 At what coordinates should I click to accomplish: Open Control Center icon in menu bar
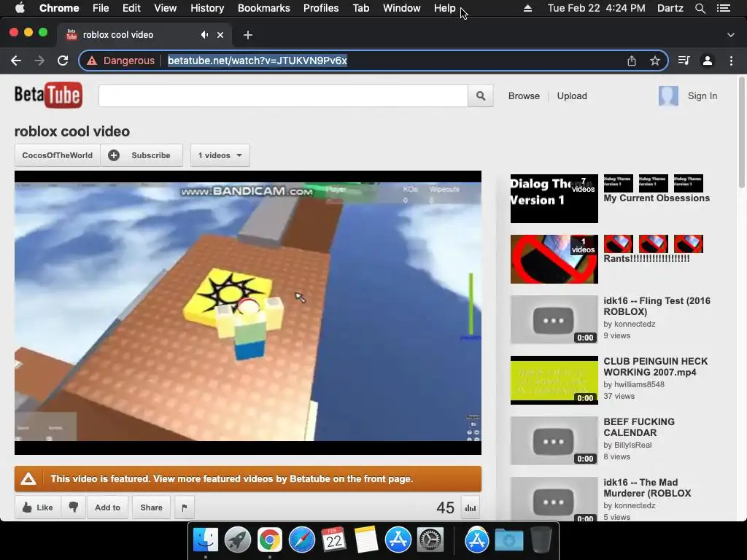(723, 8)
